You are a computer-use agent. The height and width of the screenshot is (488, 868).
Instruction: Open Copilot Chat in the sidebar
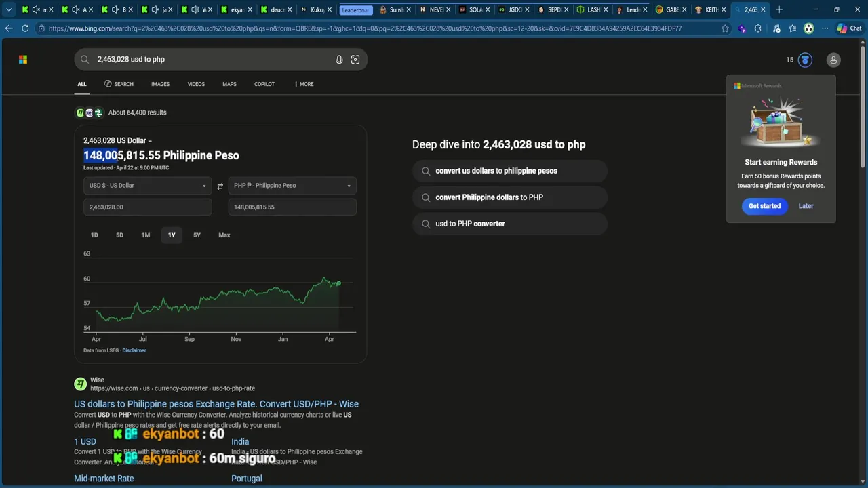coord(849,28)
